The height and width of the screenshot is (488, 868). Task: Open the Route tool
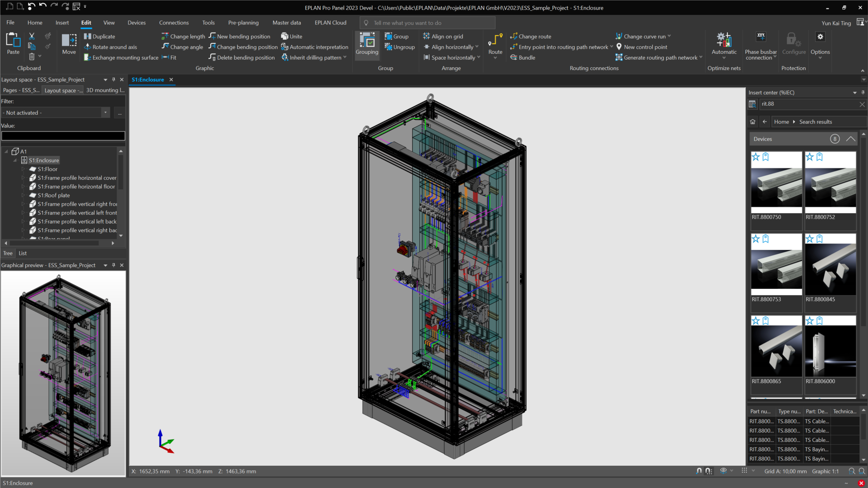(x=495, y=45)
